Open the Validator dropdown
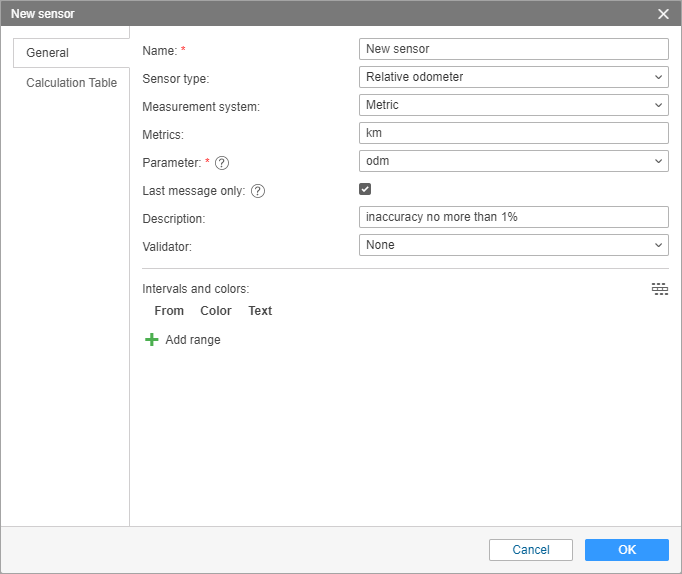The width and height of the screenshot is (682, 574). click(514, 245)
